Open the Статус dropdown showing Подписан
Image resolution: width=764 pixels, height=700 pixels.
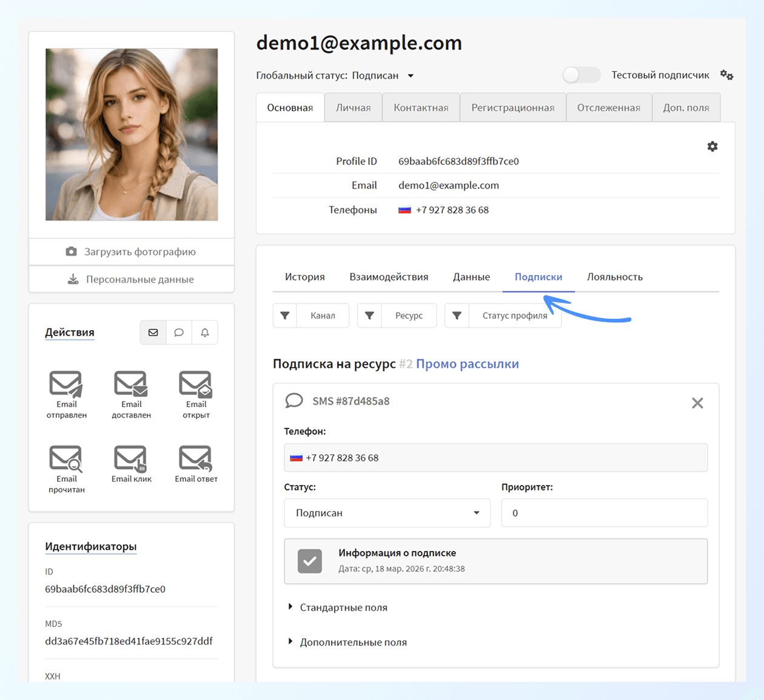(x=387, y=513)
